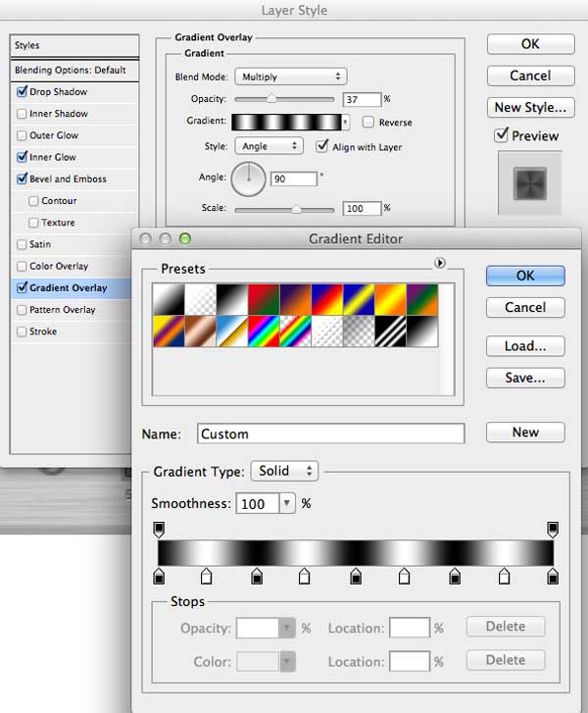Select the middle black color stop under gradient
This screenshot has width=588, height=713.
pyautogui.click(x=356, y=576)
